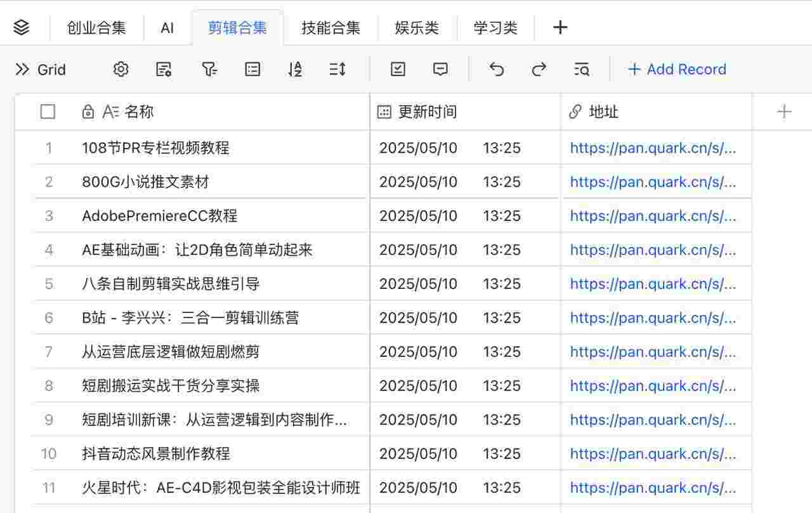Viewport: 812px width, 513px height.
Task: Open the filter tool
Action: (x=209, y=69)
